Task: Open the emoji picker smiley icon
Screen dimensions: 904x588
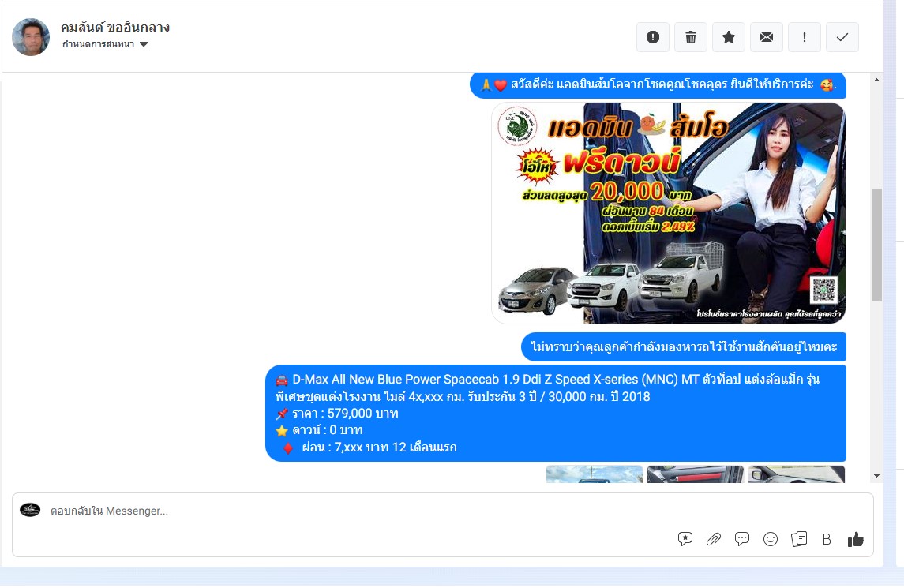Action: coord(771,539)
